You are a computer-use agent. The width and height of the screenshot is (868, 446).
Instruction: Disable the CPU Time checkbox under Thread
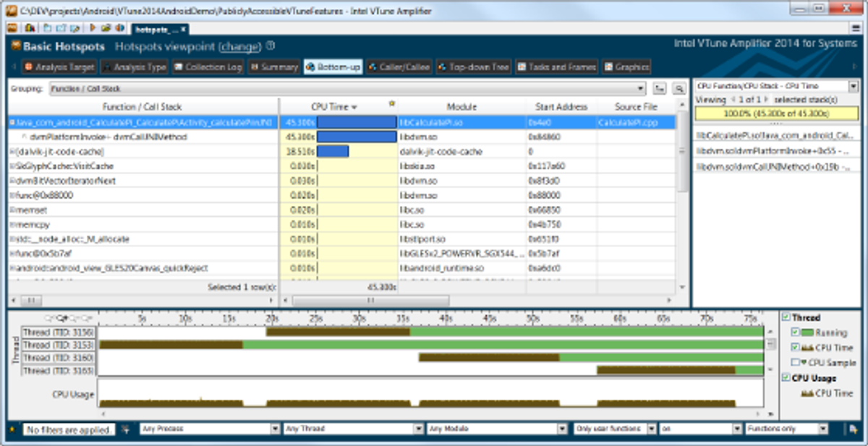click(x=794, y=347)
